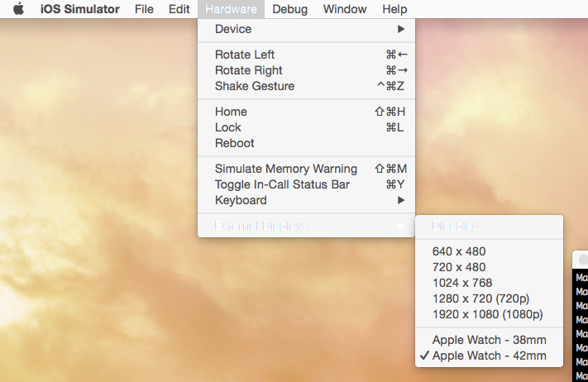Screen dimensions: 588x382
Task: Open the Apple menu
Action: click(18, 8)
